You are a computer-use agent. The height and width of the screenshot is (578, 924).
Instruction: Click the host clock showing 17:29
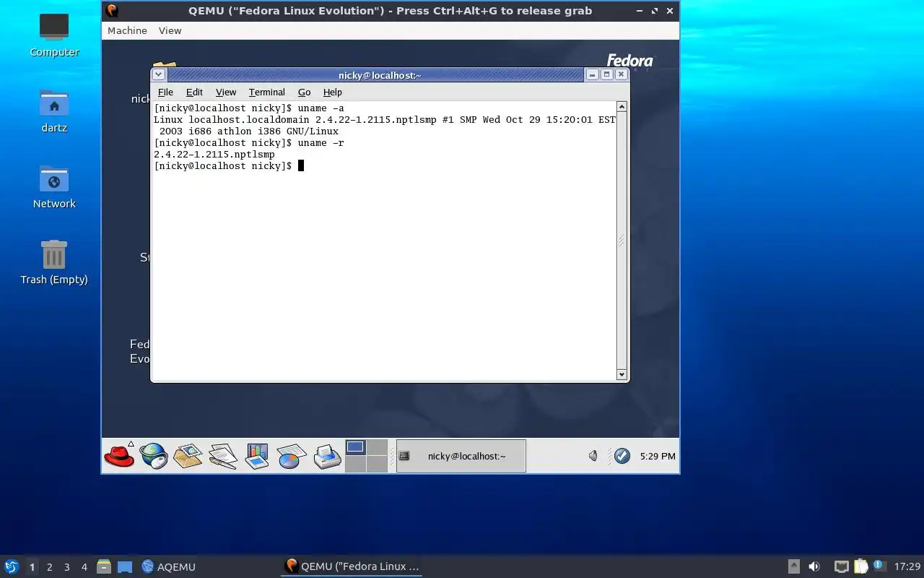[x=907, y=566]
